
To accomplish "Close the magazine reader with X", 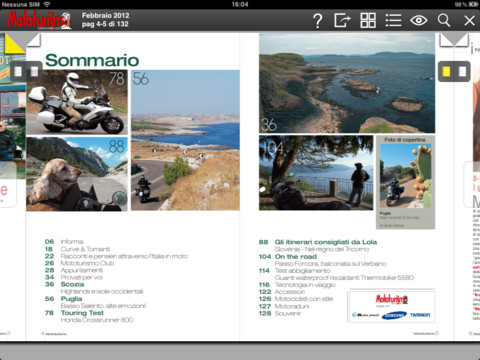I will pos(470,21).
